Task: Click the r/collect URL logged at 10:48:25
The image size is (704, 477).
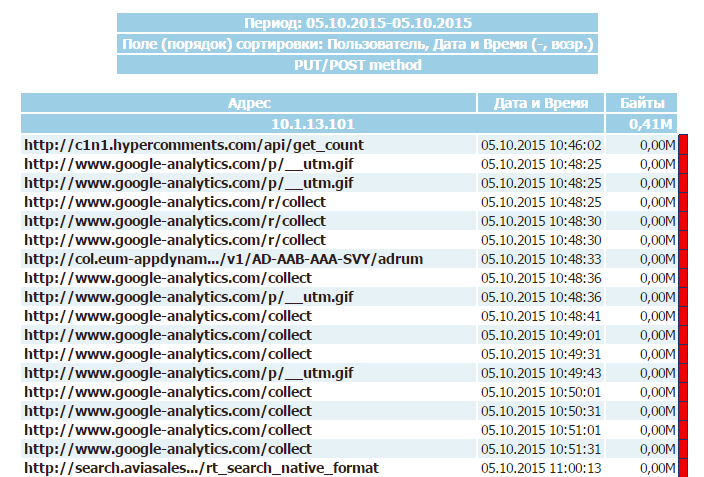Action: pyautogui.click(x=175, y=202)
